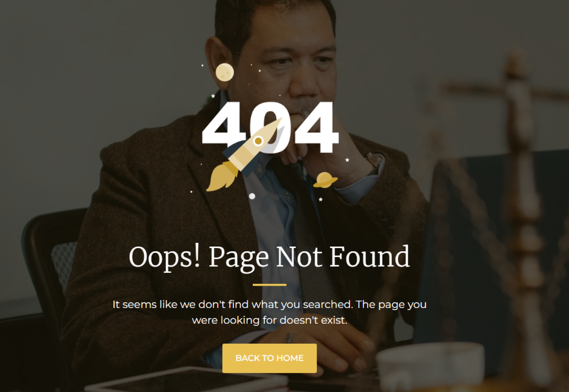Click the "were looking for doesn't exist." line
The image size is (569, 392).
[x=269, y=320]
